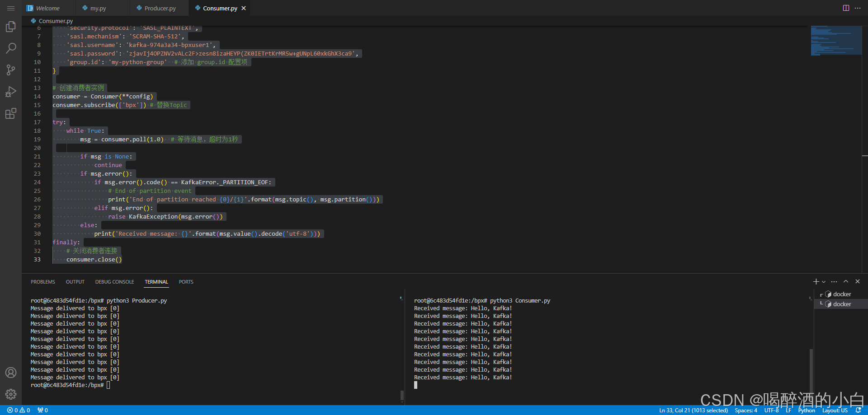Click line number 30 in the gutter
Viewport: 868px width, 415px height.
pyautogui.click(x=37, y=233)
